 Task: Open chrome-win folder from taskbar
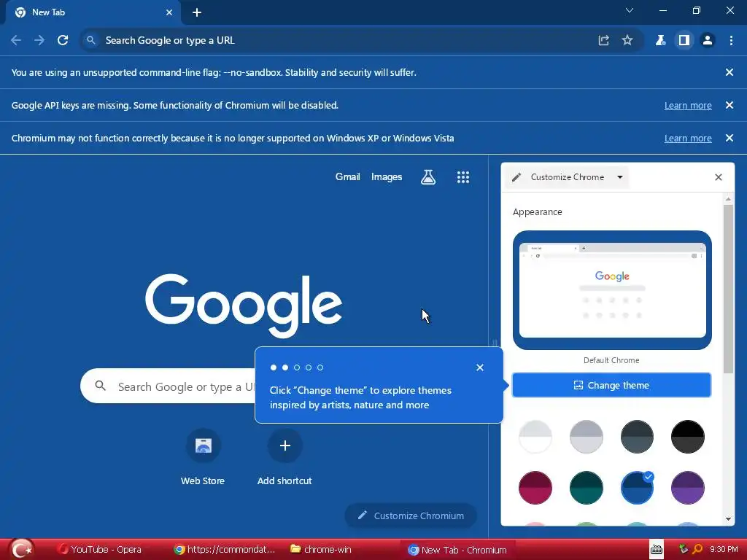pyautogui.click(x=321, y=550)
